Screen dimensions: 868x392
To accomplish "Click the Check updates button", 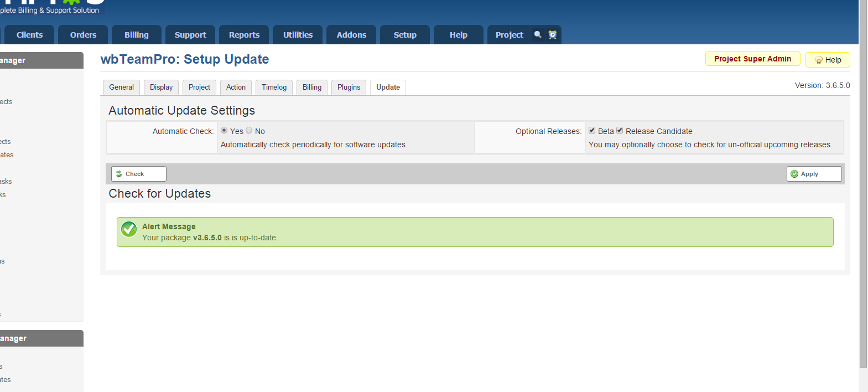I will (138, 174).
